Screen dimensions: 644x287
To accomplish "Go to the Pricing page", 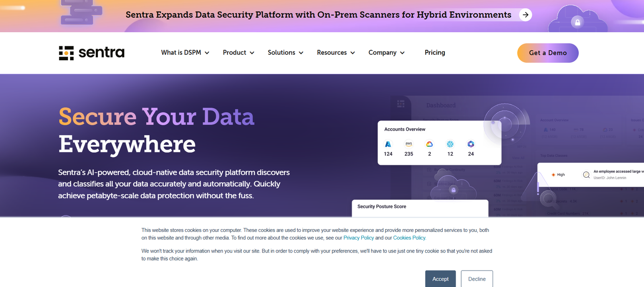I will click(x=435, y=53).
